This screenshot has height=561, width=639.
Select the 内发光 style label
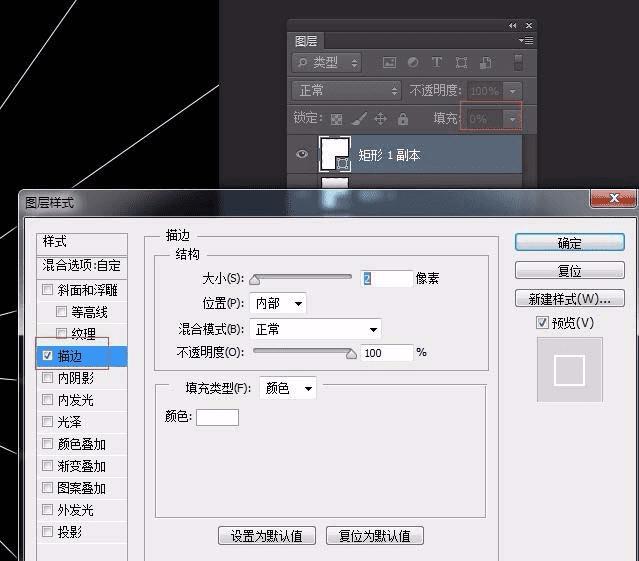[x=75, y=400]
